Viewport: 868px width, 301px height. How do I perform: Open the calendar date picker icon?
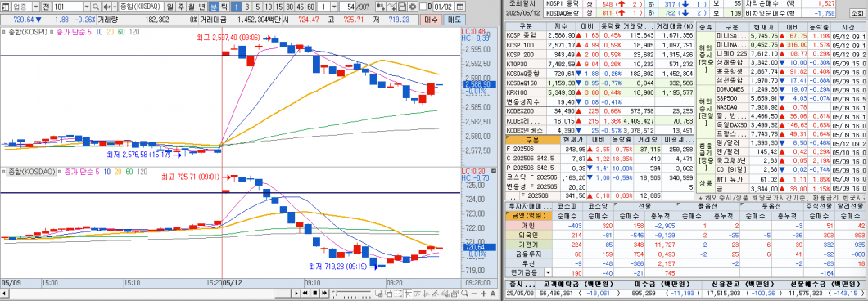460,6
